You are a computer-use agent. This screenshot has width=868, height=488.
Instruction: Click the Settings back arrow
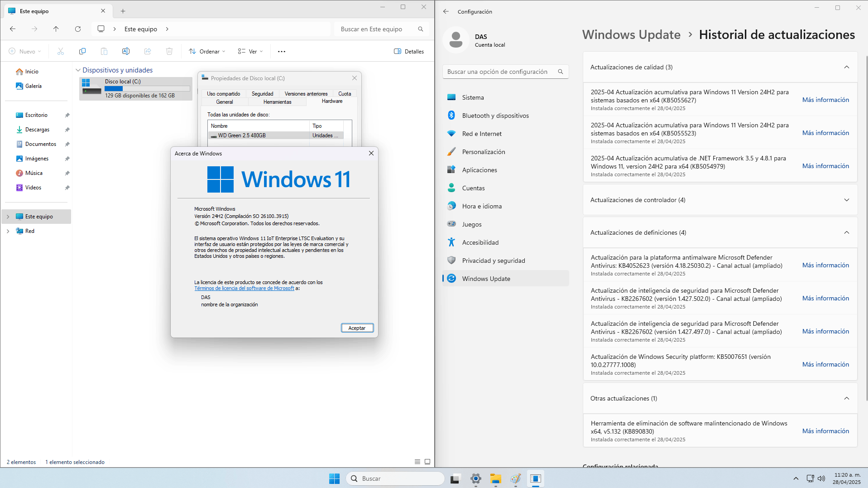446,11
